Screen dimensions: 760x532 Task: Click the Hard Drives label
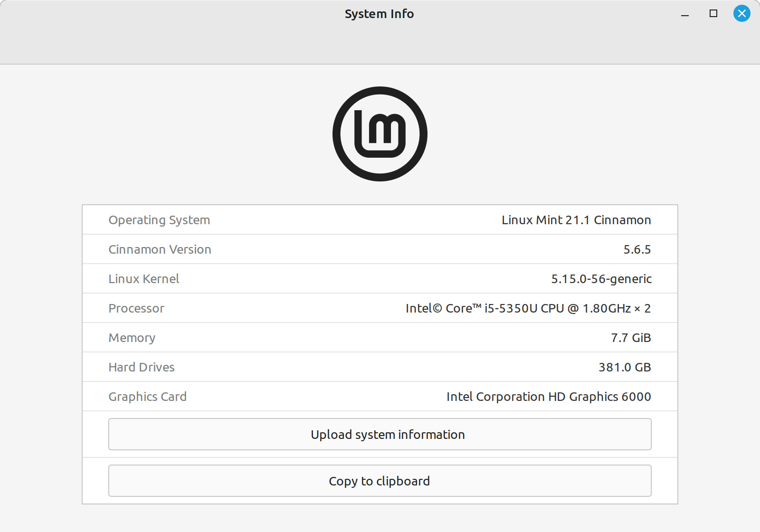click(142, 367)
